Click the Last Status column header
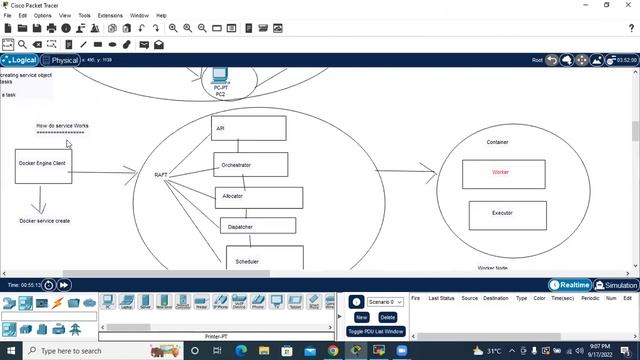This screenshot has width=640, height=360. [441, 298]
